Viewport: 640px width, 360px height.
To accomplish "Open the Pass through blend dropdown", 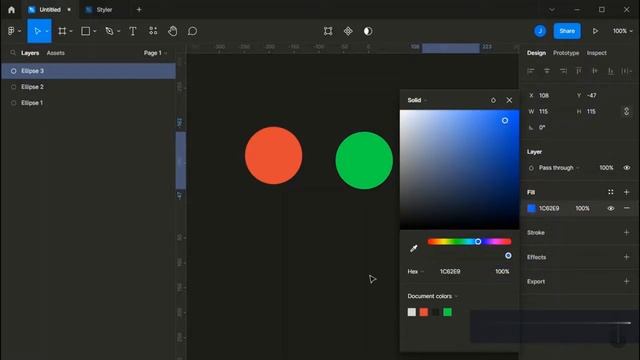I will coord(559,168).
